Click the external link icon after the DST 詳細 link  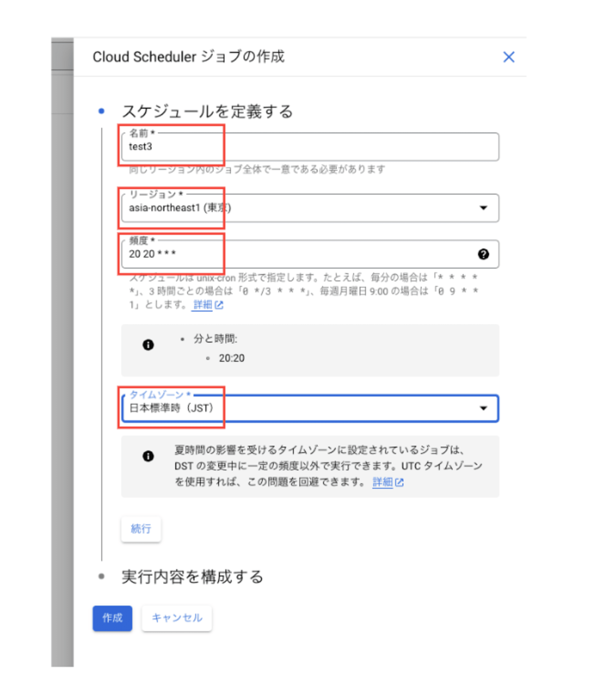click(x=399, y=483)
